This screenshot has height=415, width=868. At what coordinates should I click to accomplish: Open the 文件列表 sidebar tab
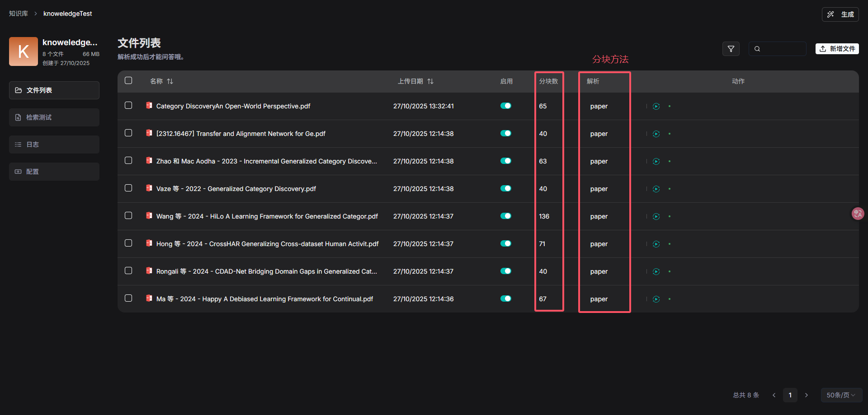(x=54, y=90)
